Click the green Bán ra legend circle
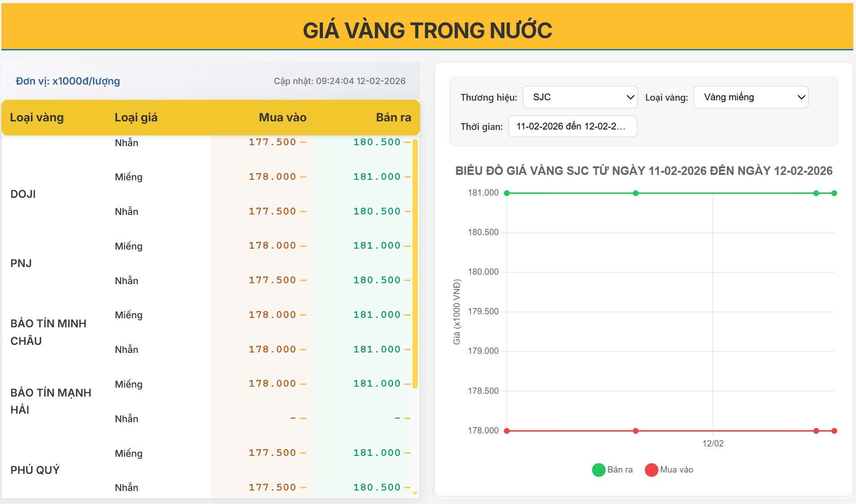 click(x=599, y=470)
